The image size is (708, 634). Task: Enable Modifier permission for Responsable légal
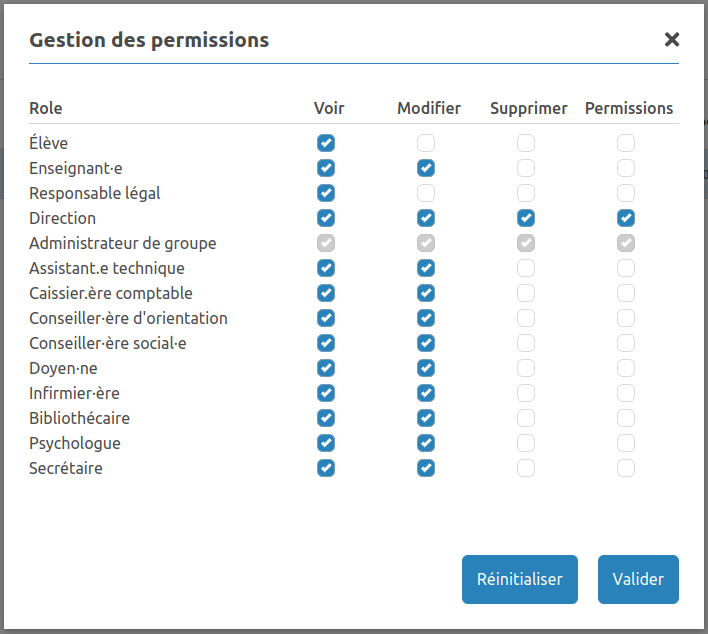[x=426, y=193]
